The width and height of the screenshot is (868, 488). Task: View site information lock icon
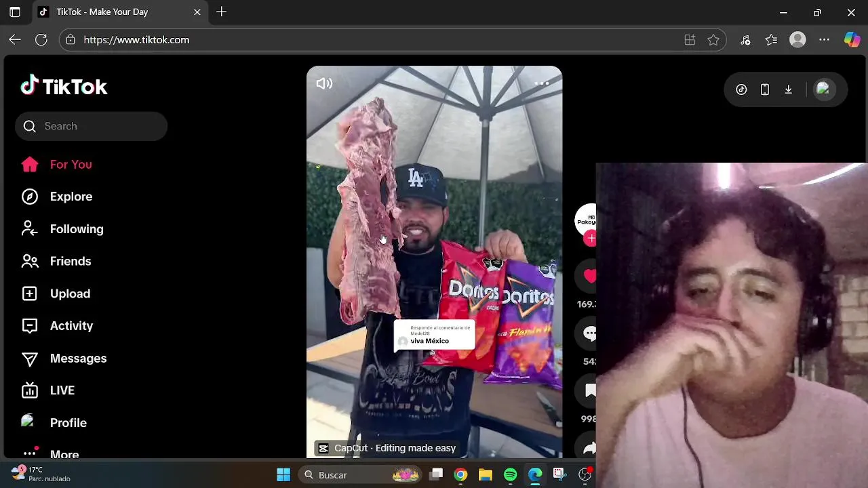point(71,40)
